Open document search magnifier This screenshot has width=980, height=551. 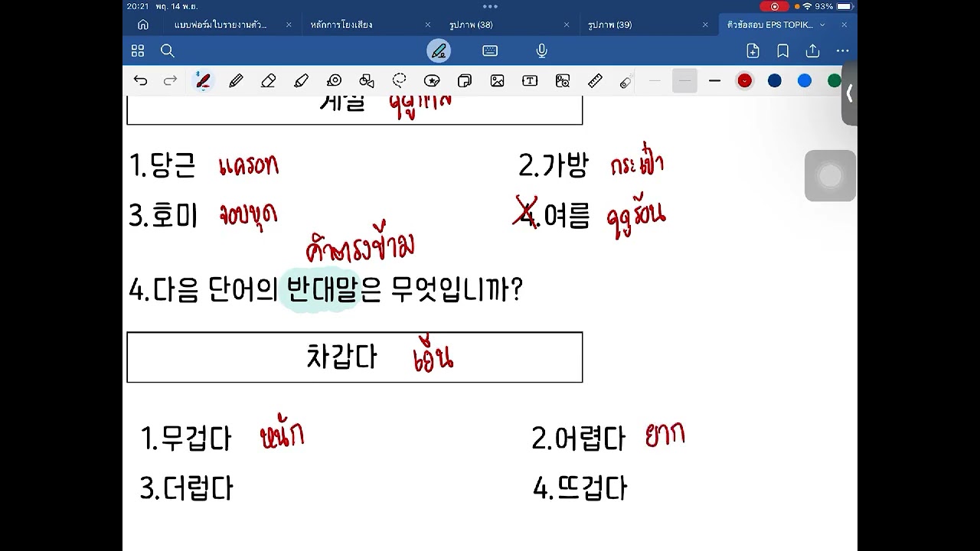click(168, 51)
